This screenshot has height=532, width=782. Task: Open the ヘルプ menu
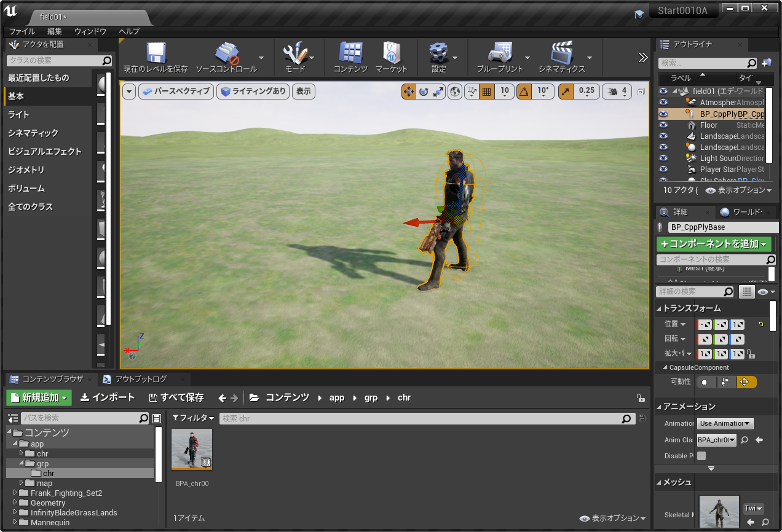(x=129, y=31)
